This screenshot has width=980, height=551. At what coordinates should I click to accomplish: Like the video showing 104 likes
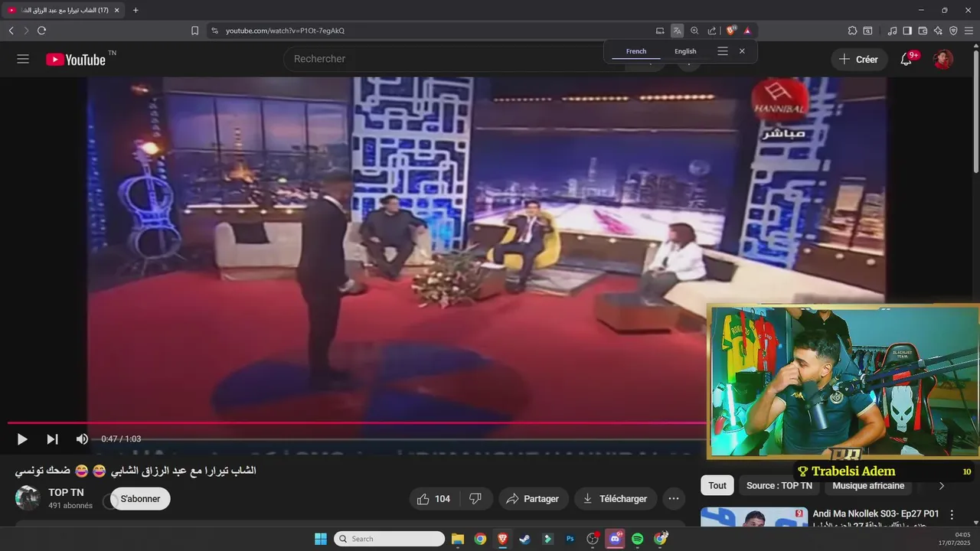(x=433, y=499)
